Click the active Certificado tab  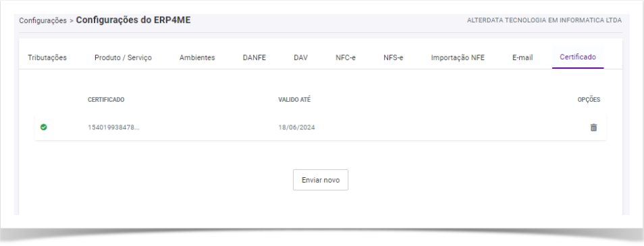tap(578, 57)
